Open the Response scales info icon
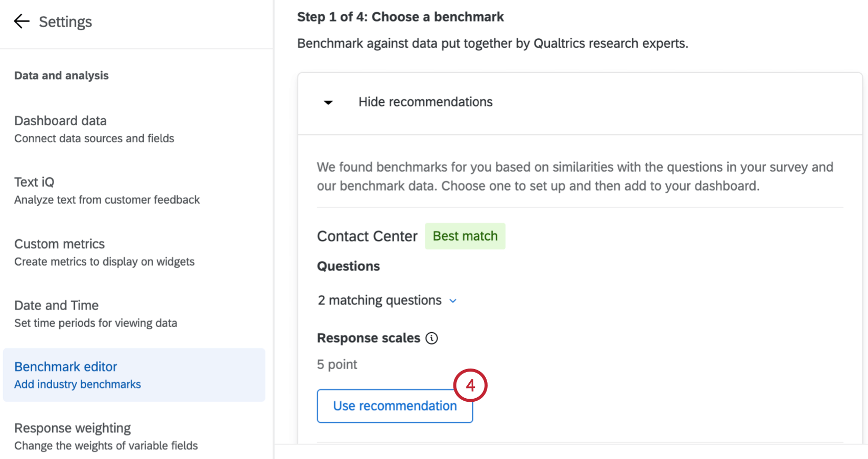The image size is (868, 459). [x=431, y=338]
